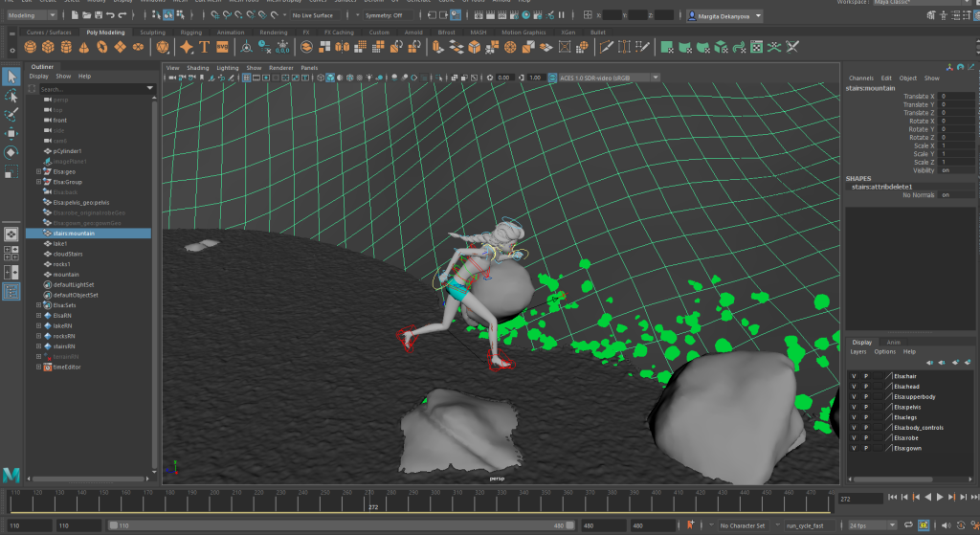The image size is (980, 535).
Task: Toggle visibility V box for Elsa:pelvis layer
Action: click(854, 407)
